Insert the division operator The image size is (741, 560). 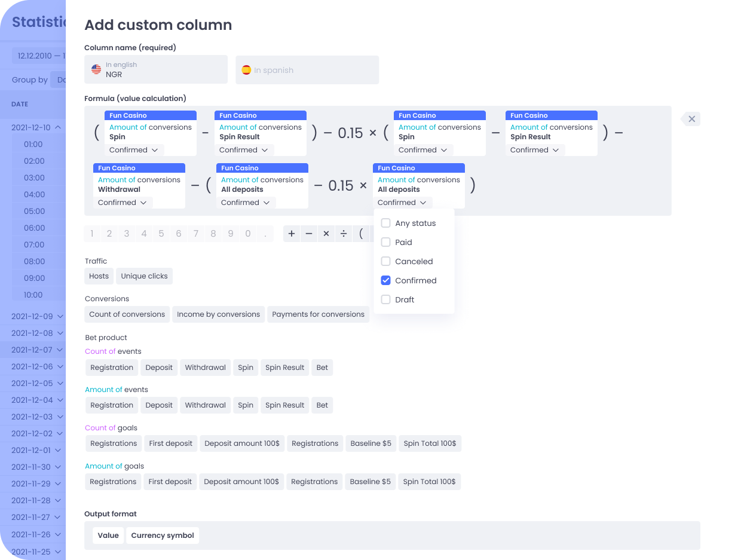(344, 234)
